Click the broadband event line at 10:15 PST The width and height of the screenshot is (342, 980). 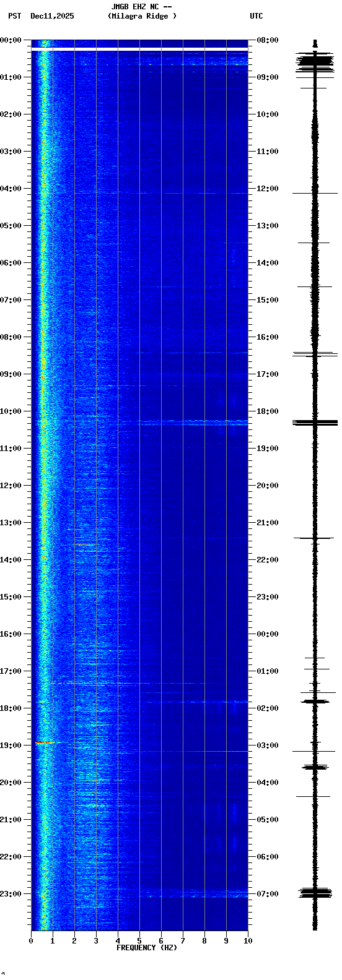point(192,423)
